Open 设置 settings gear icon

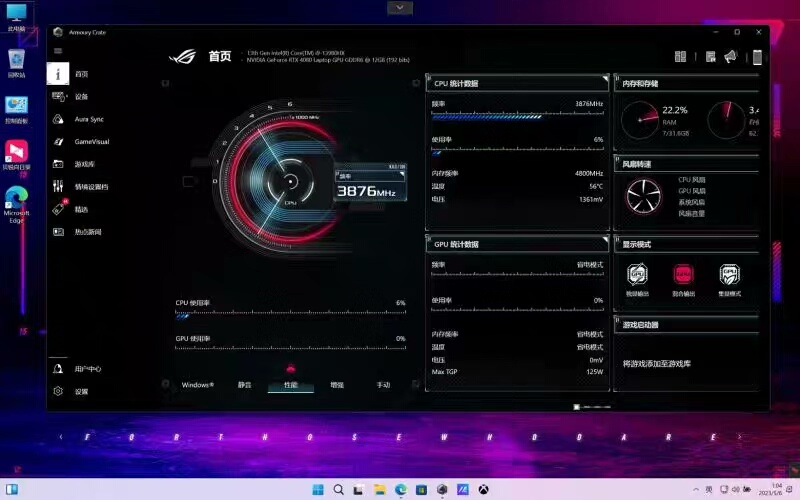point(58,391)
